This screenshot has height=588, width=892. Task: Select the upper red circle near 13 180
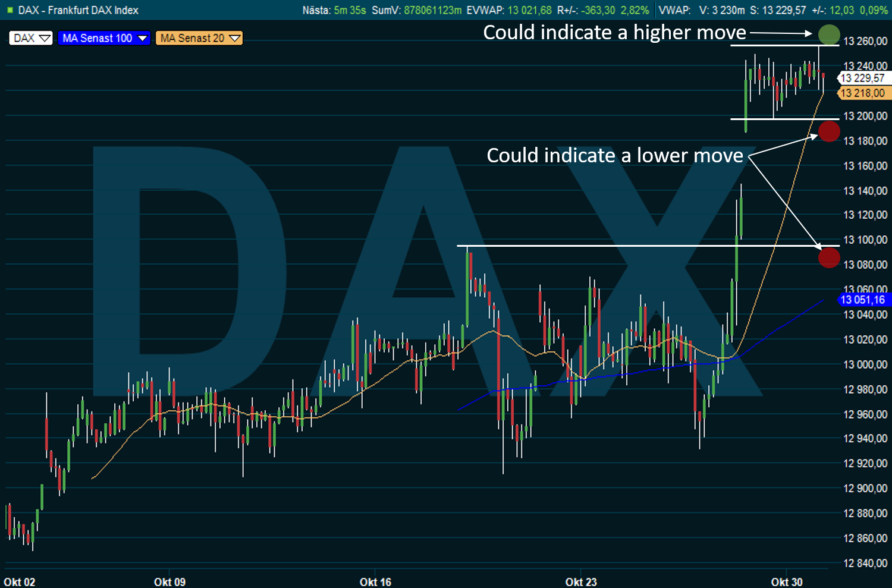point(829,131)
